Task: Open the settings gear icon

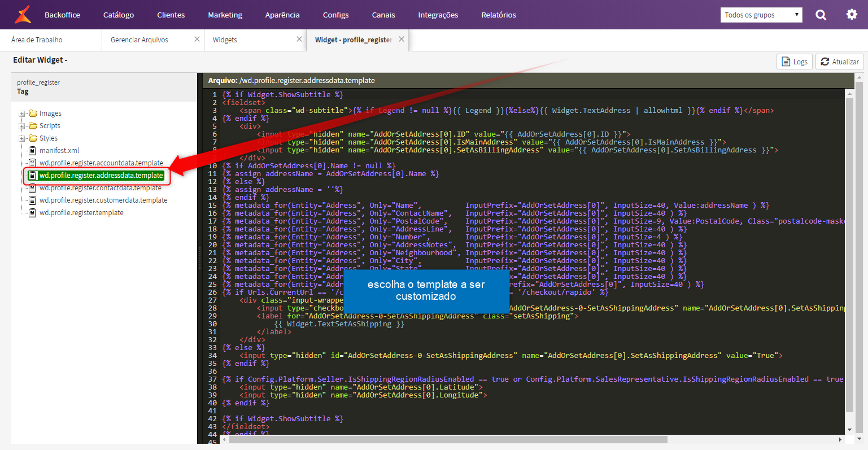Action: 852,15
